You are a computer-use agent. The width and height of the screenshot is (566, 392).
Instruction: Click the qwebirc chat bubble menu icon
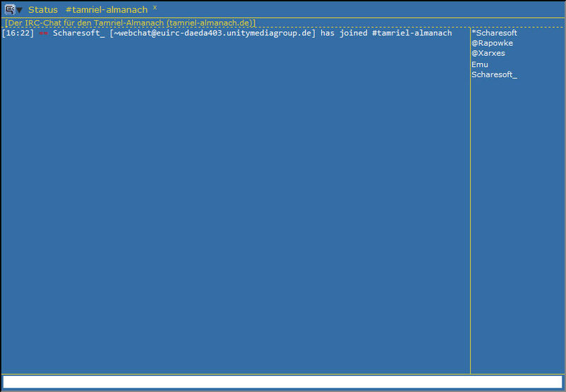point(9,9)
